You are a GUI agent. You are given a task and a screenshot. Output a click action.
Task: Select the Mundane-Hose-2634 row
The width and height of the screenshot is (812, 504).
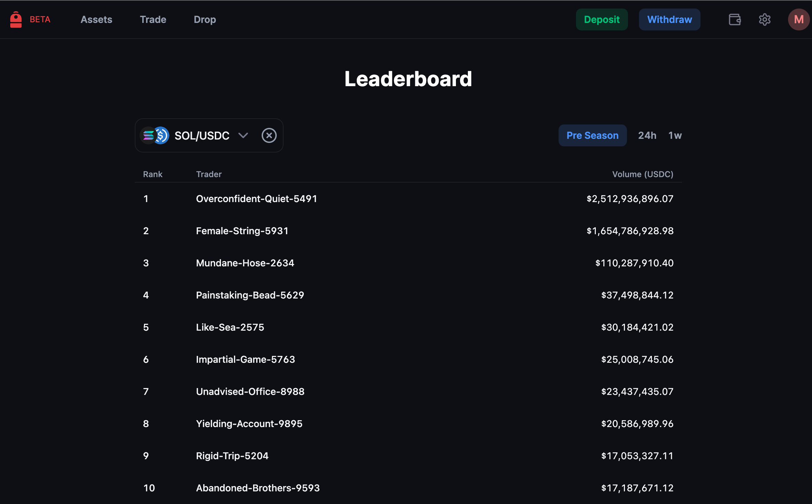245,263
